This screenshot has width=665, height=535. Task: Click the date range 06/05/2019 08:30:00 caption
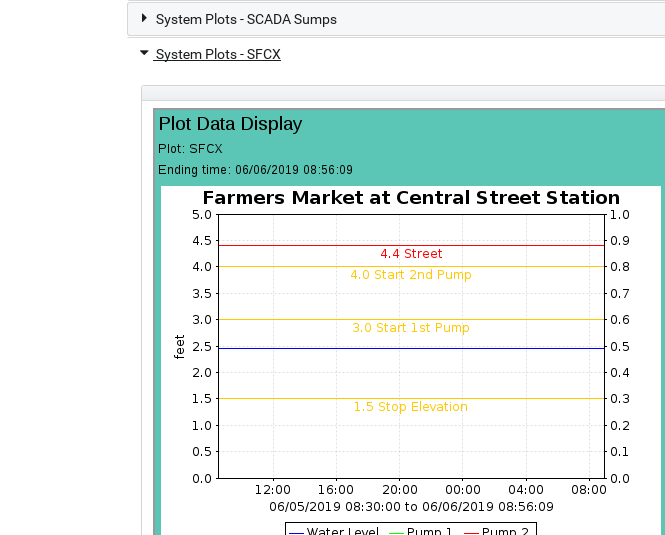[411, 507]
